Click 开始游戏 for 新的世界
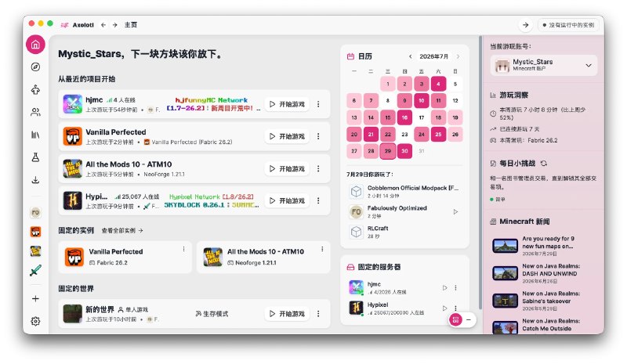Screen dimensions: 627x364 [x=287, y=314]
